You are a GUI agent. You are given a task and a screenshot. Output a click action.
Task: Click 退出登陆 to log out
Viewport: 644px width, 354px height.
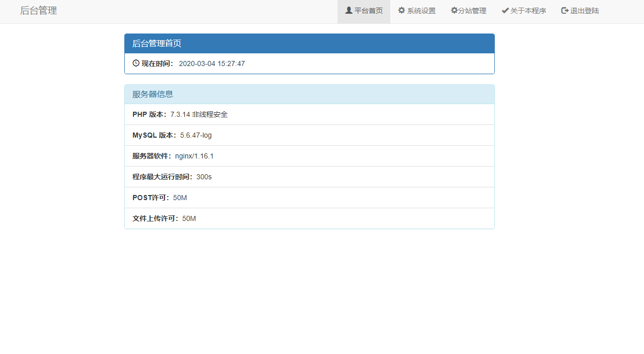coord(583,11)
